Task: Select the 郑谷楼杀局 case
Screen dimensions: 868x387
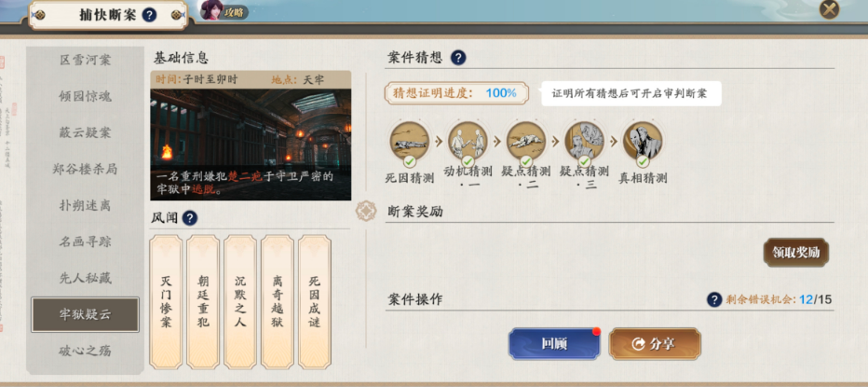Action: coord(86,169)
